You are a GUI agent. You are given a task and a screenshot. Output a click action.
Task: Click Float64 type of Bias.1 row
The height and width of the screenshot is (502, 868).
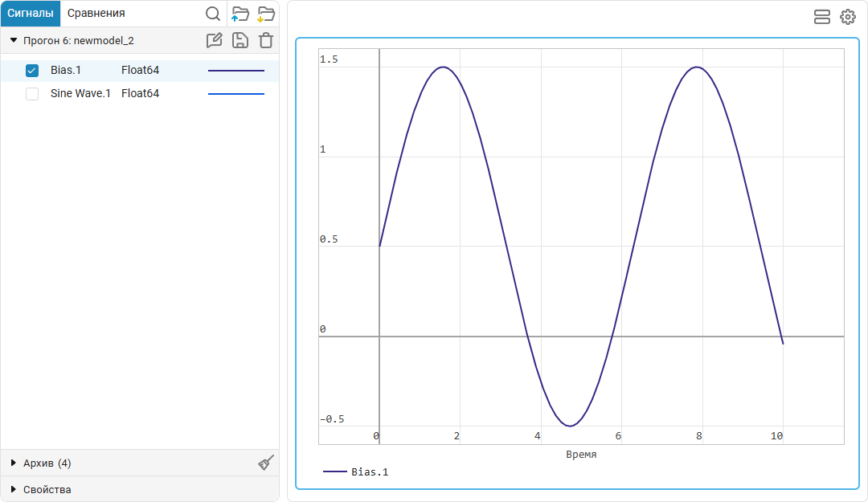(x=140, y=71)
